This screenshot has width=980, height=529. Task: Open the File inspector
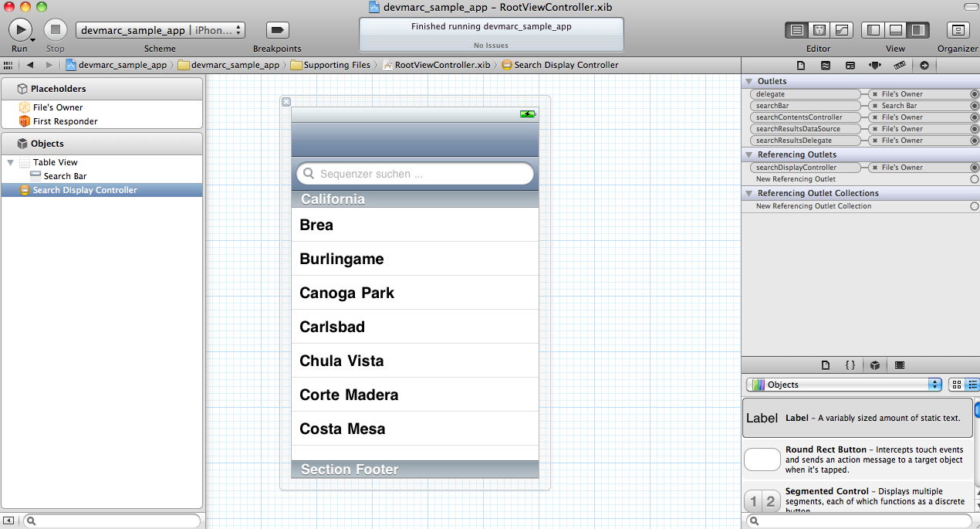801,65
